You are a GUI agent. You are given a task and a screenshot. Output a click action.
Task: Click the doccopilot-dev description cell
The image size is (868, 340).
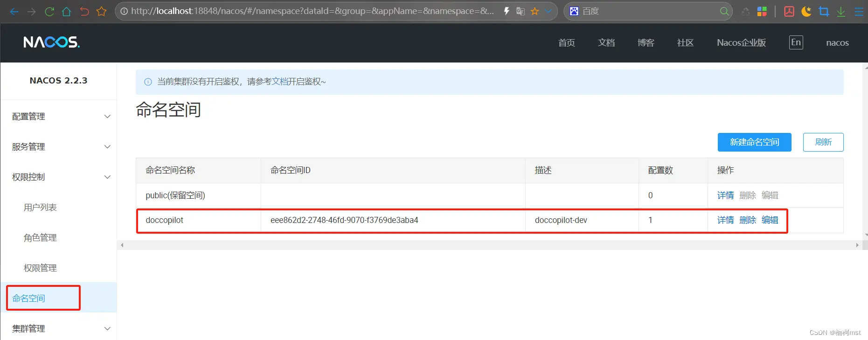coord(582,220)
